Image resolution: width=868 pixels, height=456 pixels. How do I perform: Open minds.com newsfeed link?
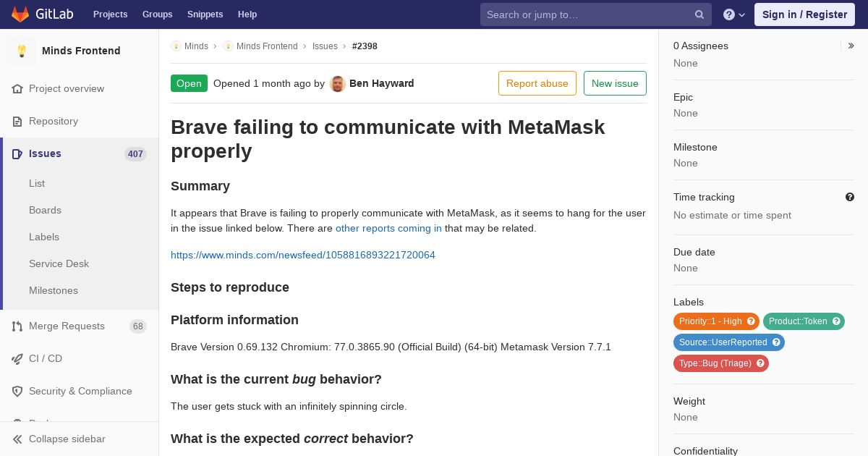tap(303, 255)
